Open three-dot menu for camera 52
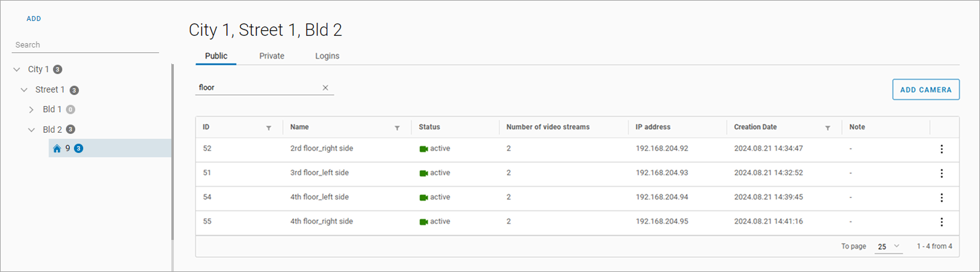Image resolution: width=980 pixels, height=272 pixels. click(x=941, y=149)
